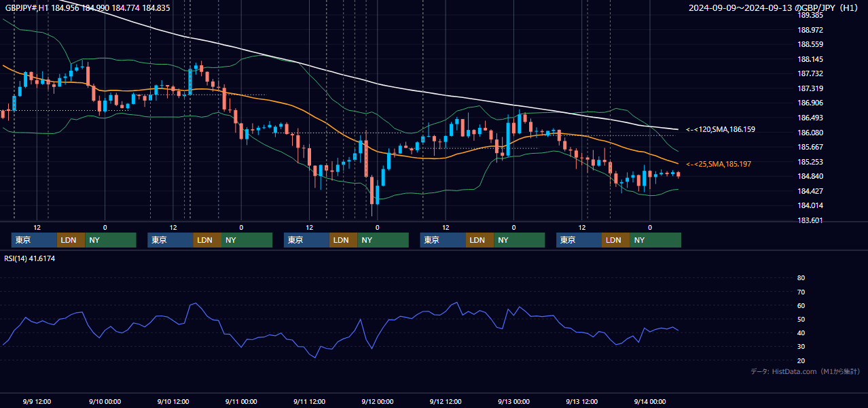
Task: Click price level 188.145 on axis
Action: 810,59
